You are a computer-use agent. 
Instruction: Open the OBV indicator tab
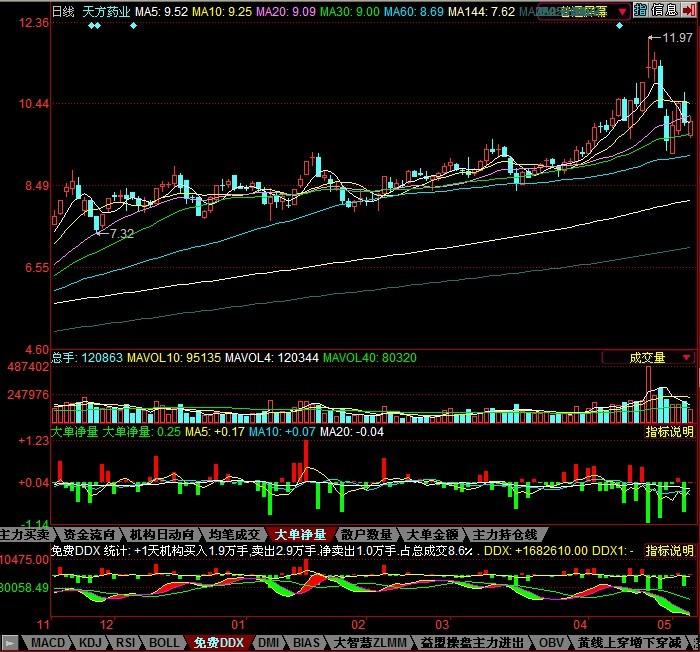(x=551, y=642)
